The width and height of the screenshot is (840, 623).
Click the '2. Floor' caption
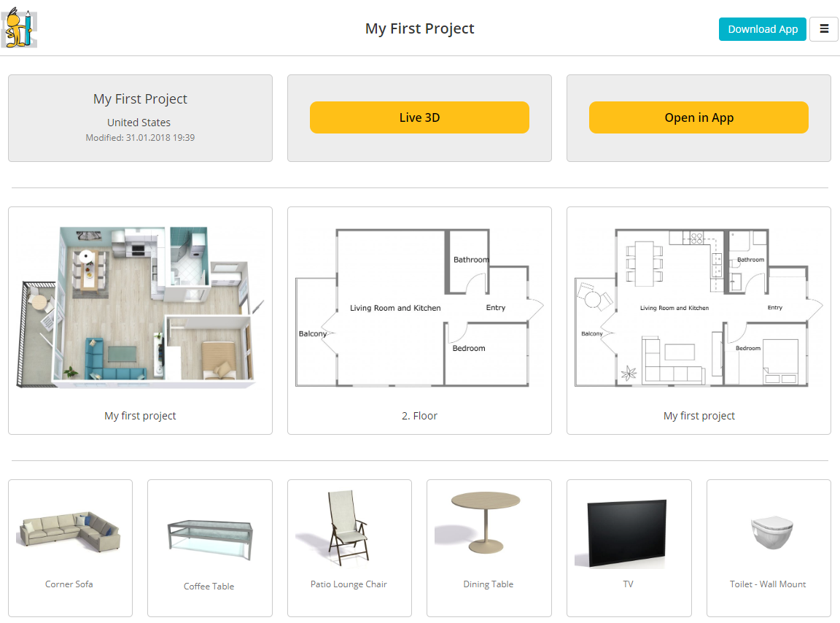pyautogui.click(x=419, y=416)
